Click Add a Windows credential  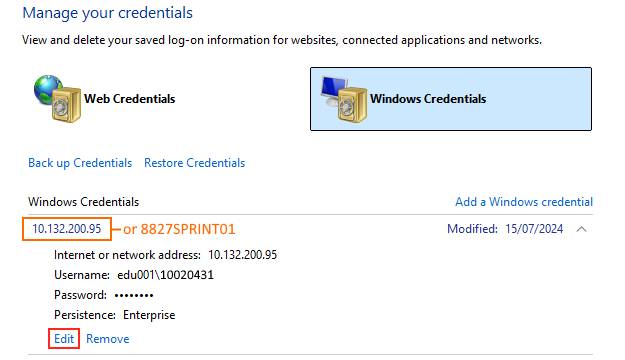pos(524,202)
